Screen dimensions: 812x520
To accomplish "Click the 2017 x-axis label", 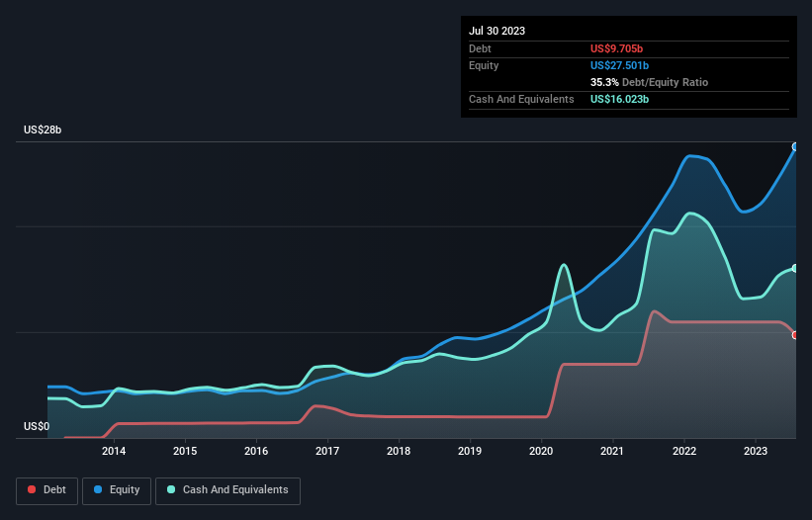I will pyautogui.click(x=327, y=451).
